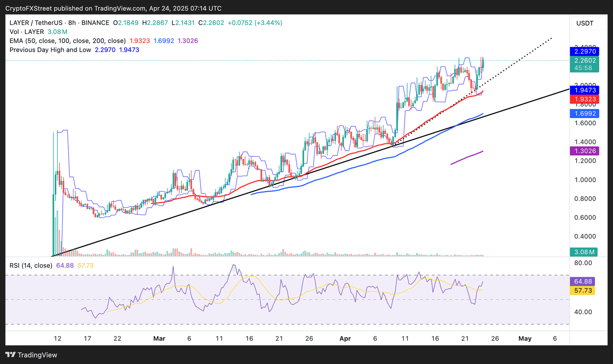Click the blue 2.2970 previous-day high price tag

(585, 51)
